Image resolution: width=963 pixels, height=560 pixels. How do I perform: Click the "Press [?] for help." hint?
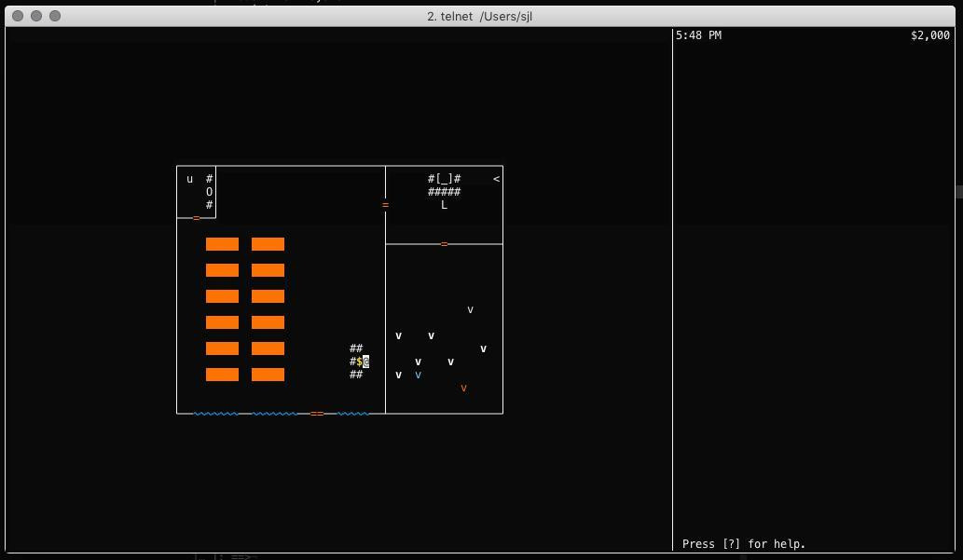tap(744, 544)
